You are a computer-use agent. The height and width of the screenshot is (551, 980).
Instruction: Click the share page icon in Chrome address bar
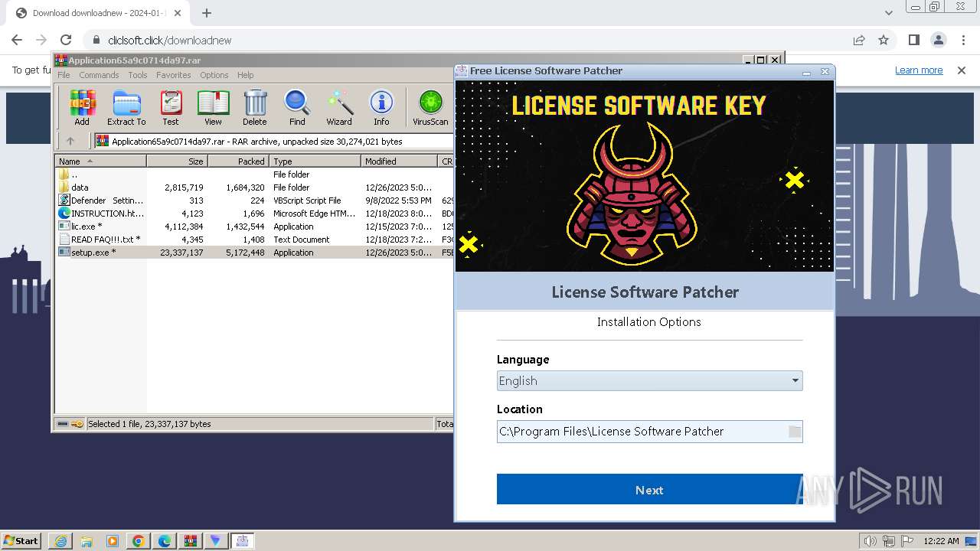point(859,40)
